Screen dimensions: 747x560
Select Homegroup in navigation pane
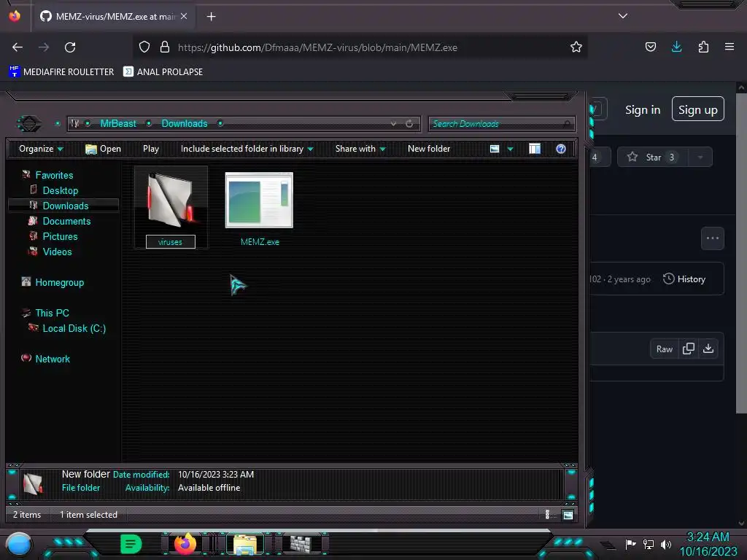[x=60, y=282]
